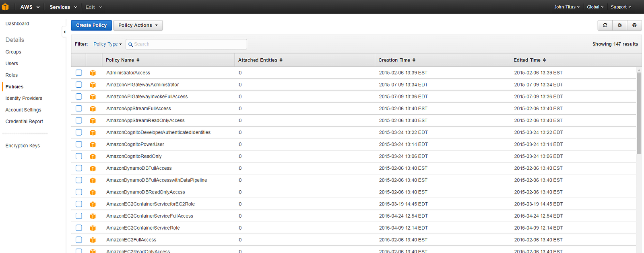The image size is (644, 253).
Task: Sort by Creation Time column
Action: [x=397, y=60]
